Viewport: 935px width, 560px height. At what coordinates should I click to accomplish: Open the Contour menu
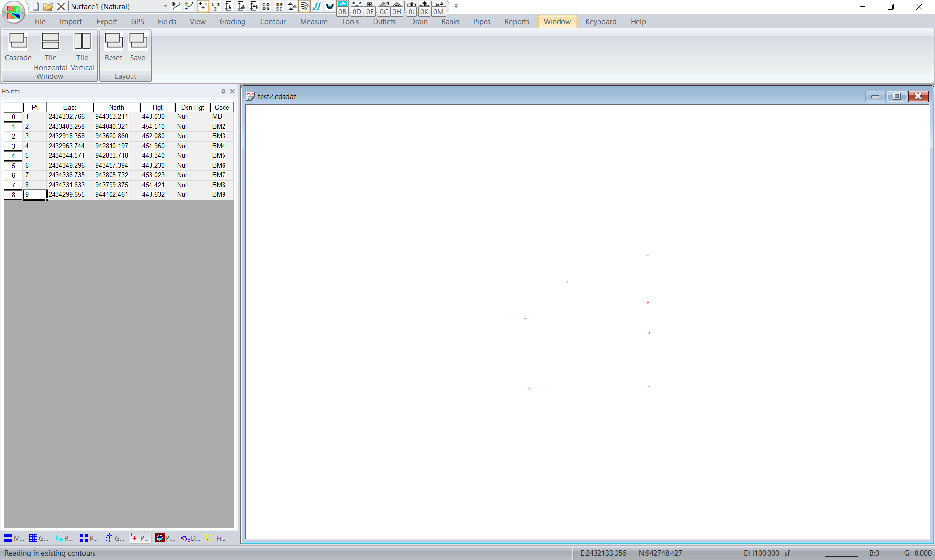272,22
